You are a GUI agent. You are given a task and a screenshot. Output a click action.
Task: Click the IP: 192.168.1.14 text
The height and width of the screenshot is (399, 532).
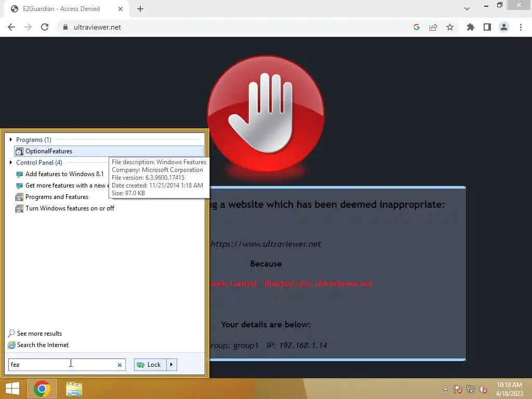[x=297, y=345]
